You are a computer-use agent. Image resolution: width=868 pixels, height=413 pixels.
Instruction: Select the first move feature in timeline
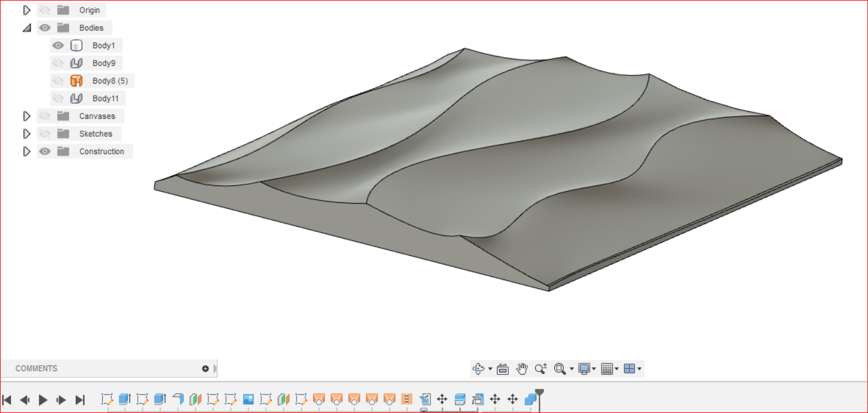pyautogui.click(x=442, y=399)
